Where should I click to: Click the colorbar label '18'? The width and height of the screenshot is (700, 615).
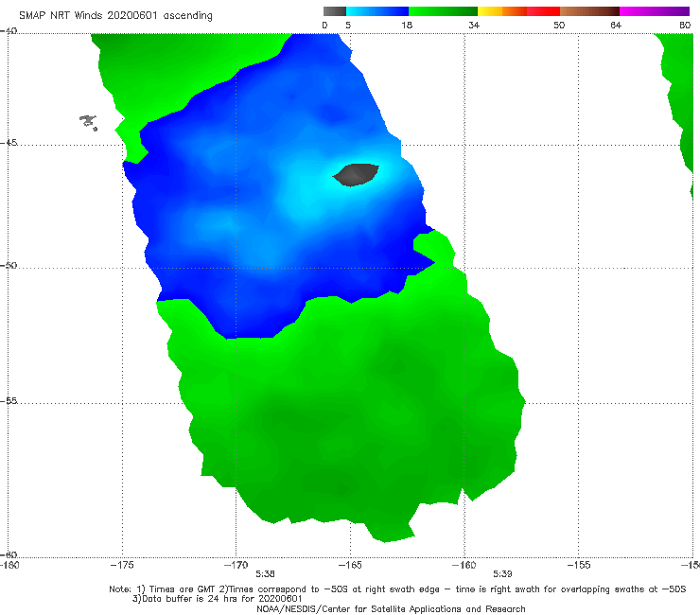(407, 26)
